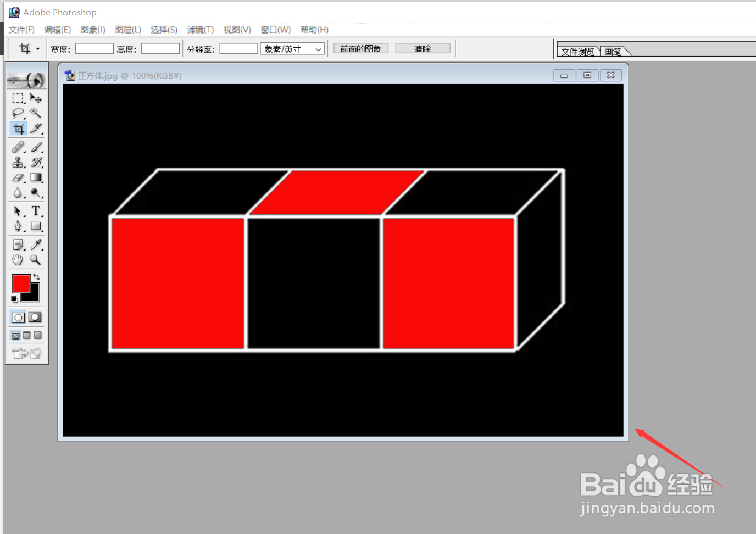
Task: Select the Pen tool
Action: 18,226
